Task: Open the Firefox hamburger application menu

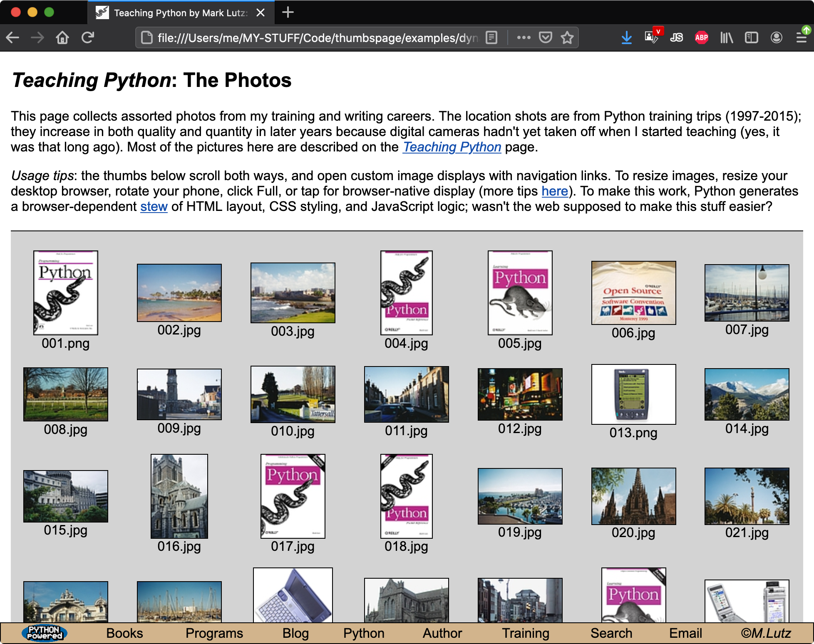Action: pyautogui.click(x=801, y=38)
